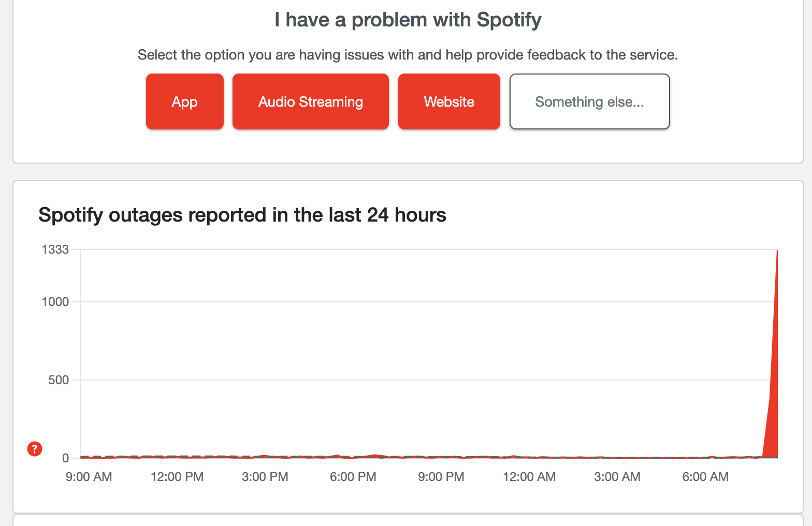Click the 6:00 AM time label
The image size is (812, 526).
click(705, 477)
